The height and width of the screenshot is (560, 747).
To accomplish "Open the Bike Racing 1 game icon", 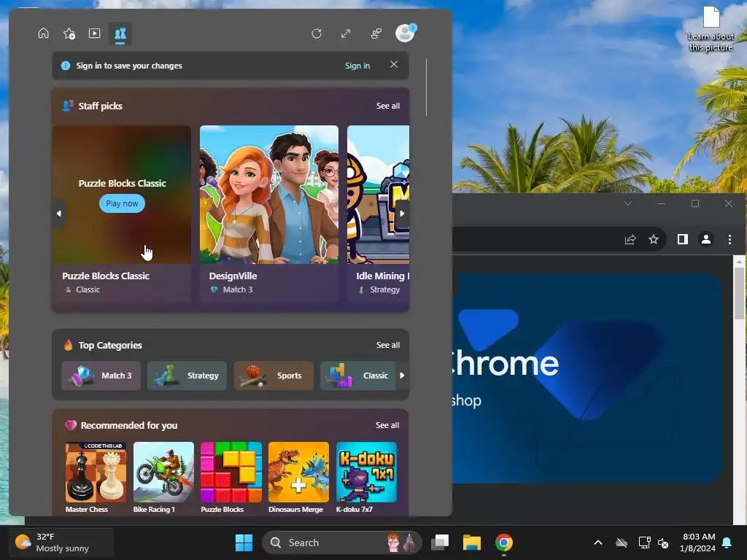I will pyautogui.click(x=163, y=472).
